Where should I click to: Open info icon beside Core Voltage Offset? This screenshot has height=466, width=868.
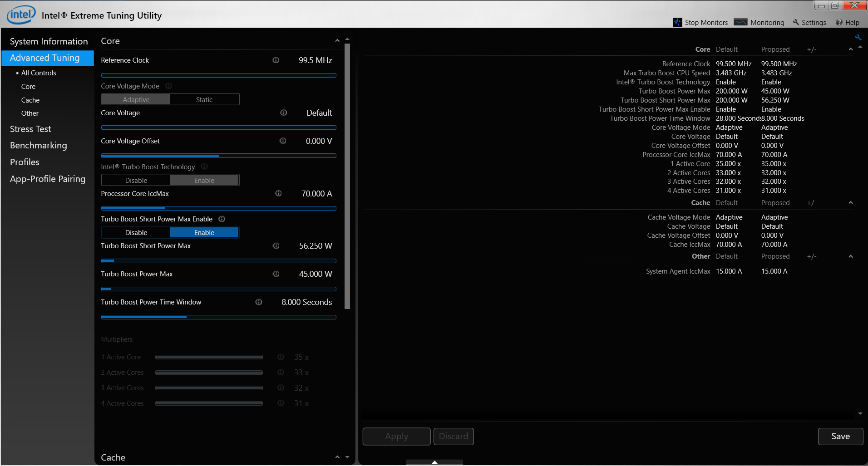(283, 141)
